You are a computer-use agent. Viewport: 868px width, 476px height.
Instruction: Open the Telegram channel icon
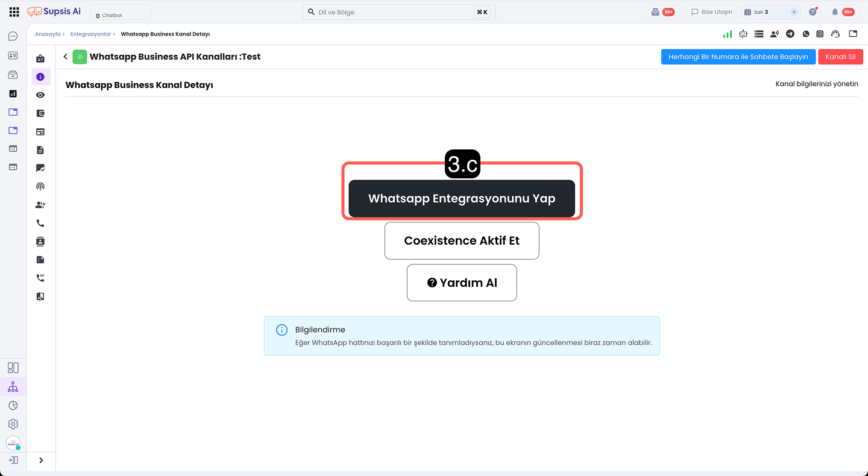tap(790, 34)
